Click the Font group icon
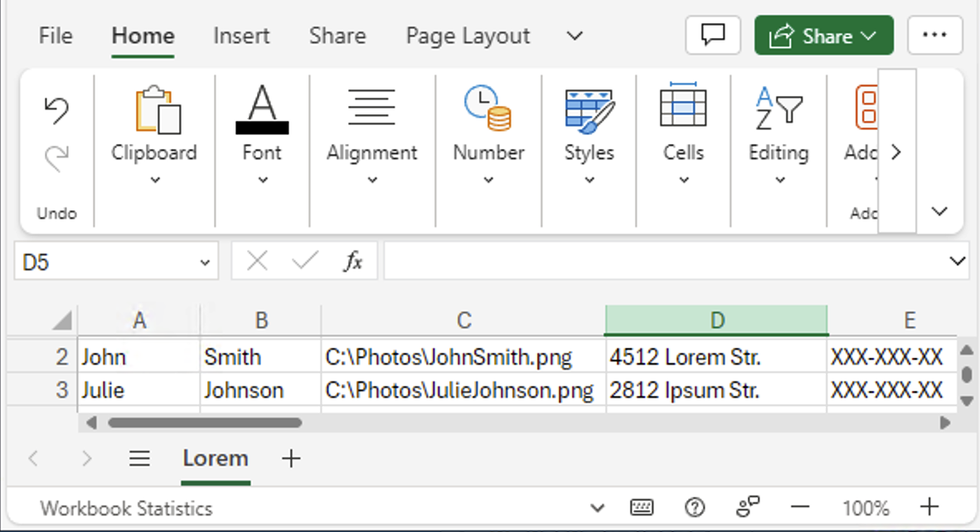980x532 pixels. [x=261, y=108]
